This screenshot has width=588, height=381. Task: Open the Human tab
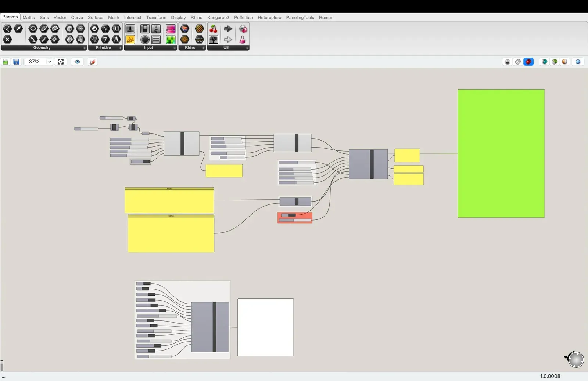pos(326,17)
